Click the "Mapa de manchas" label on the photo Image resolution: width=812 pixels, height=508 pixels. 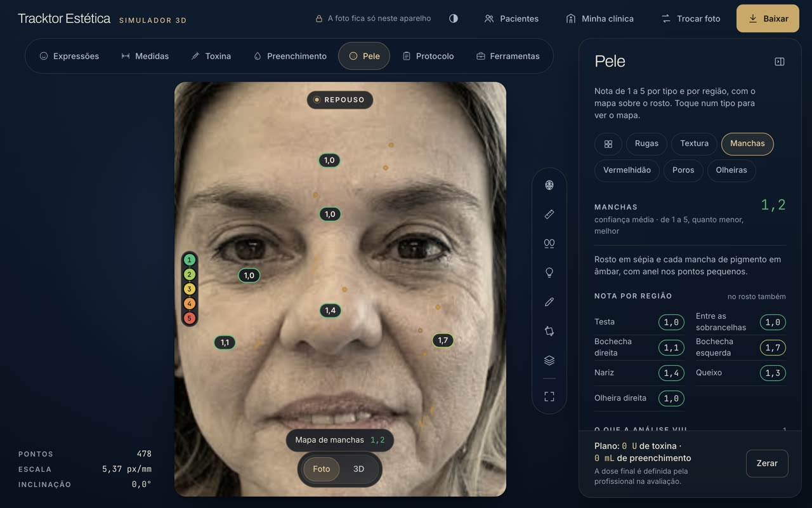click(329, 440)
